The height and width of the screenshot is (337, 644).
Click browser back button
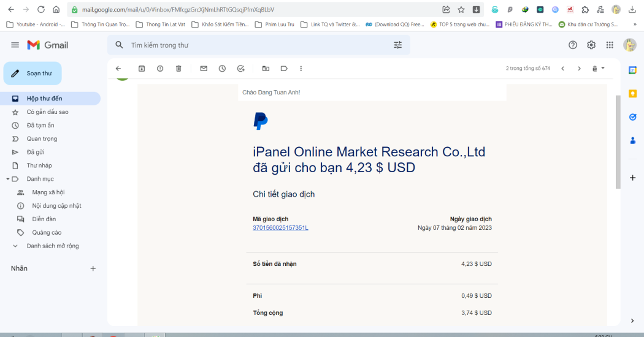tap(11, 9)
